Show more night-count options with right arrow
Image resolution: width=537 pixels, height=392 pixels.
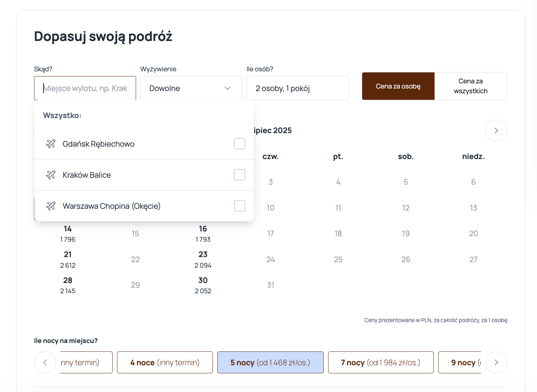[496, 362]
